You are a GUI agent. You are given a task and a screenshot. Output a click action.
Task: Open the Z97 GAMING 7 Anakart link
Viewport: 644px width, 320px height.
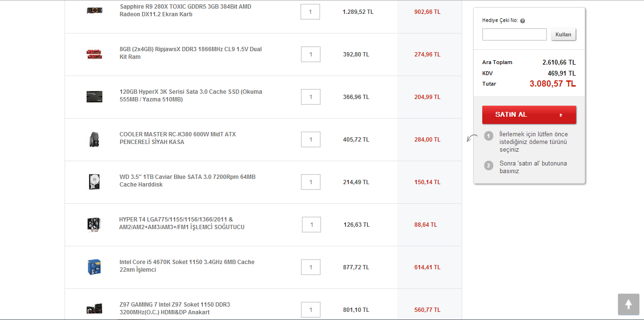point(175,309)
